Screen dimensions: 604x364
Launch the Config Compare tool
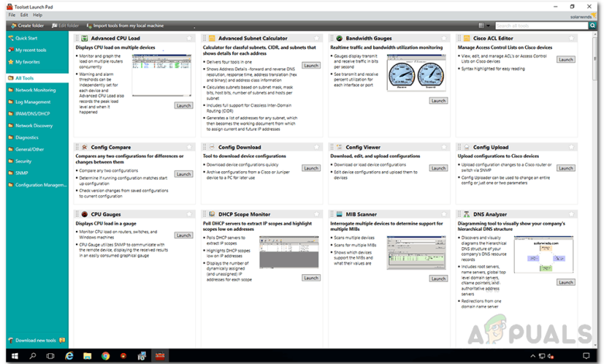[x=184, y=174]
